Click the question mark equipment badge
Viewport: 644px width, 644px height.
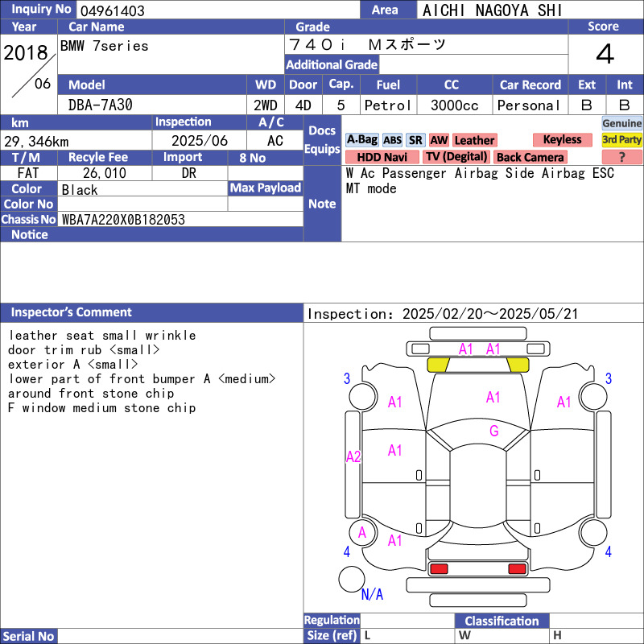pos(621,157)
